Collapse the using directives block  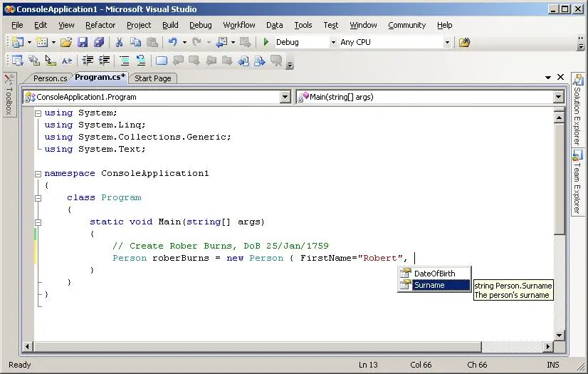point(38,113)
